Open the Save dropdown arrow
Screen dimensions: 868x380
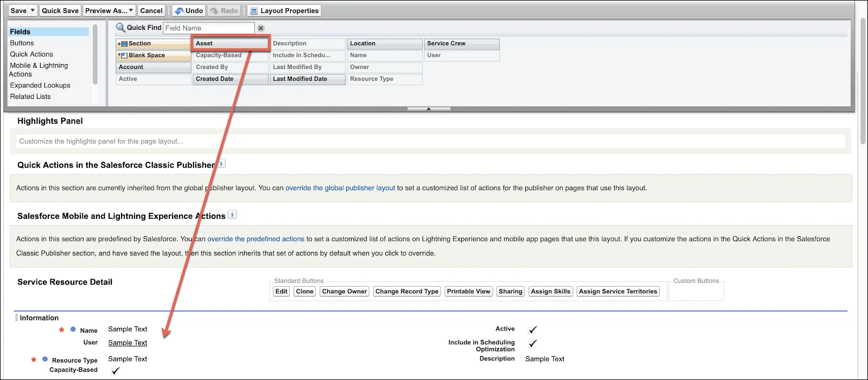point(33,10)
